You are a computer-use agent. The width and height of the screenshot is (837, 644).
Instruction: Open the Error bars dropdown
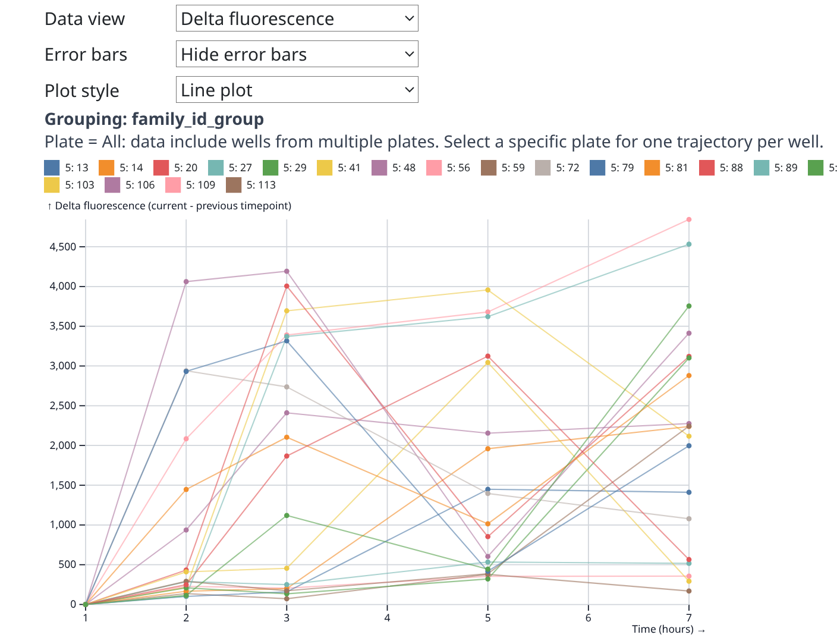click(x=297, y=54)
